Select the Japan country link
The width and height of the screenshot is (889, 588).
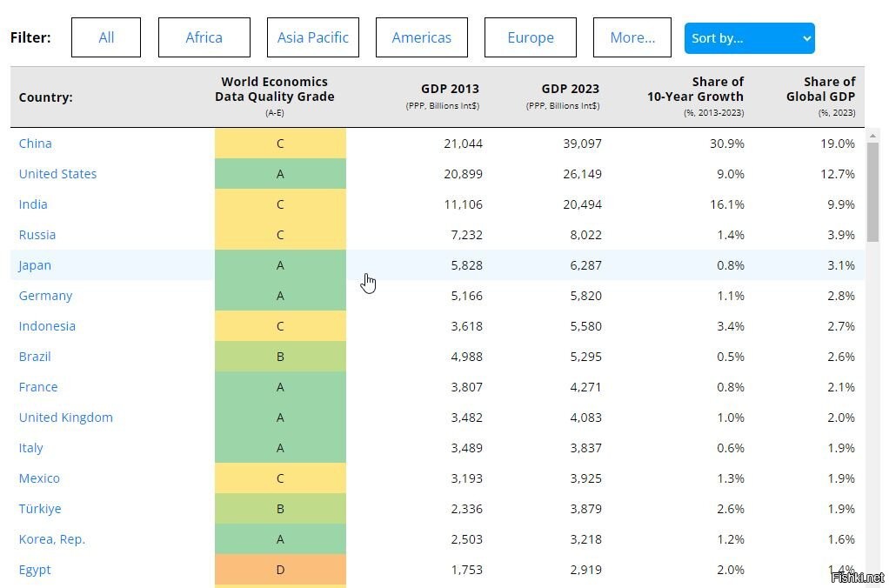point(35,265)
